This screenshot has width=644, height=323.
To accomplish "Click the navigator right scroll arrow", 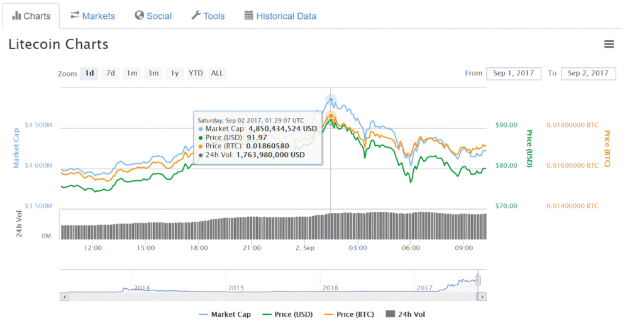I will pyautogui.click(x=482, y=297).
